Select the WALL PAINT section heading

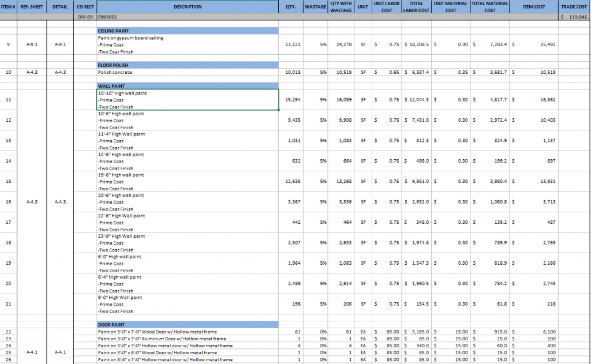tap(188, 86)
